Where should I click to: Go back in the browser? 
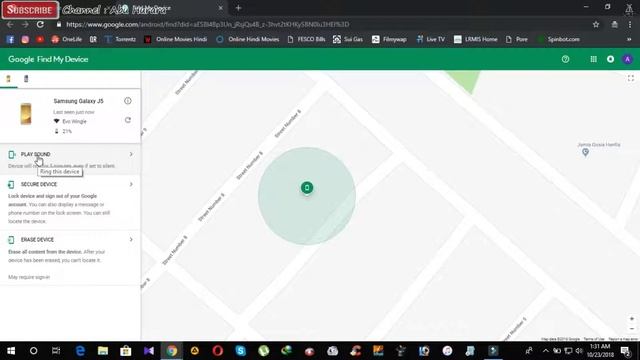point(10,24)
